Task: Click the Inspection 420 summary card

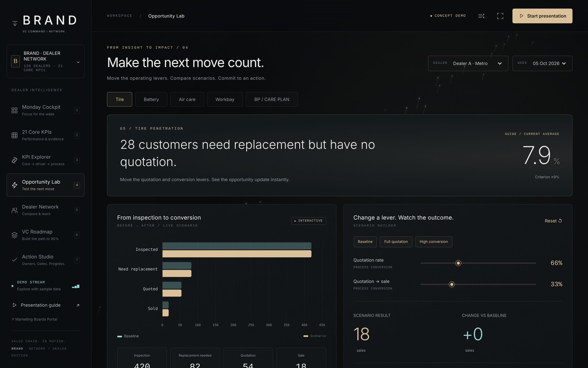Action: point(142,358)
